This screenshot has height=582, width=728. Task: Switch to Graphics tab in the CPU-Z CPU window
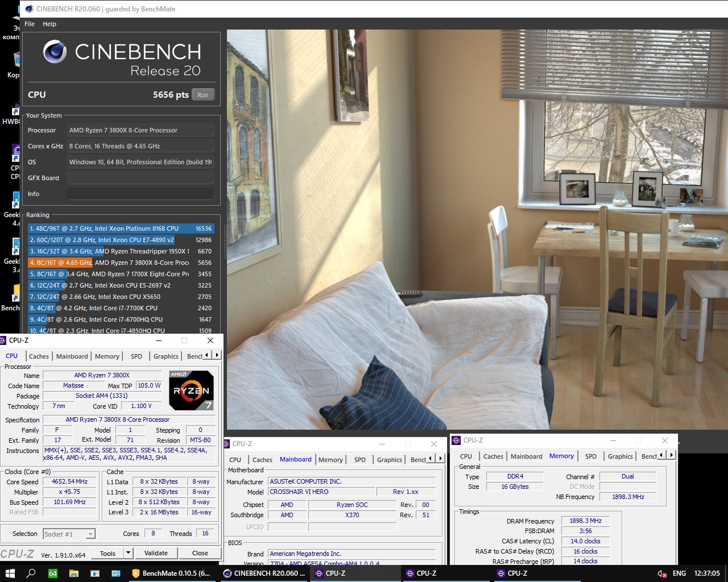166,356
